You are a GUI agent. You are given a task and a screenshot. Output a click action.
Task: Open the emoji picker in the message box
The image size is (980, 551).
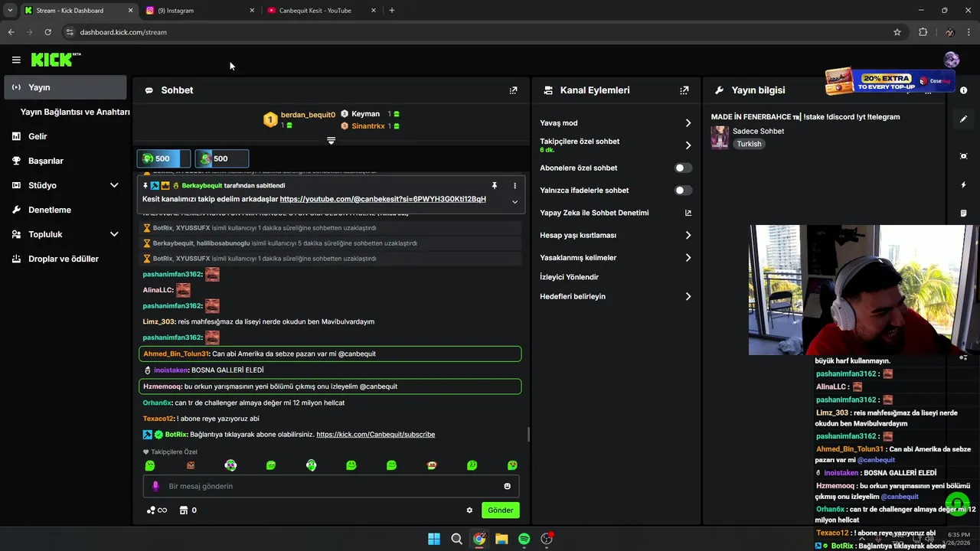[507, 486]
